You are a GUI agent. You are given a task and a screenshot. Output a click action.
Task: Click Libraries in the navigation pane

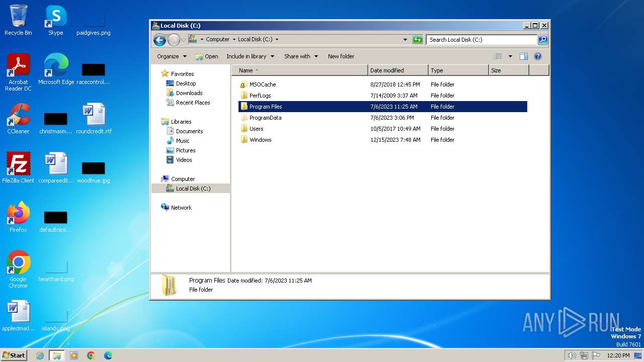coord(181,122)
